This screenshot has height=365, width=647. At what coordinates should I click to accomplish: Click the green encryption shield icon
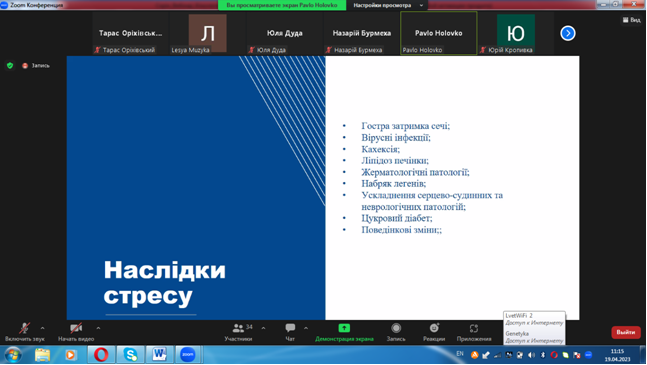coord(10,66)
